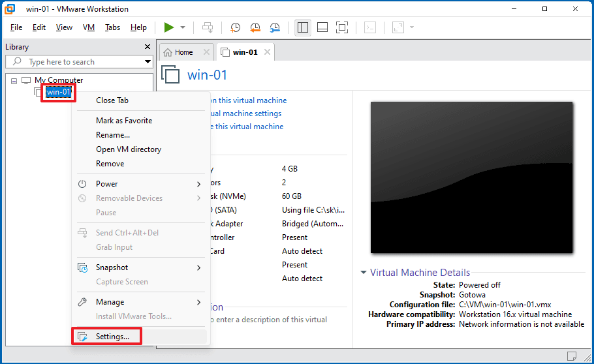Choose Settings... from the context menu
This screenshot has height=364, width=594.
click(x=112, y=337)
